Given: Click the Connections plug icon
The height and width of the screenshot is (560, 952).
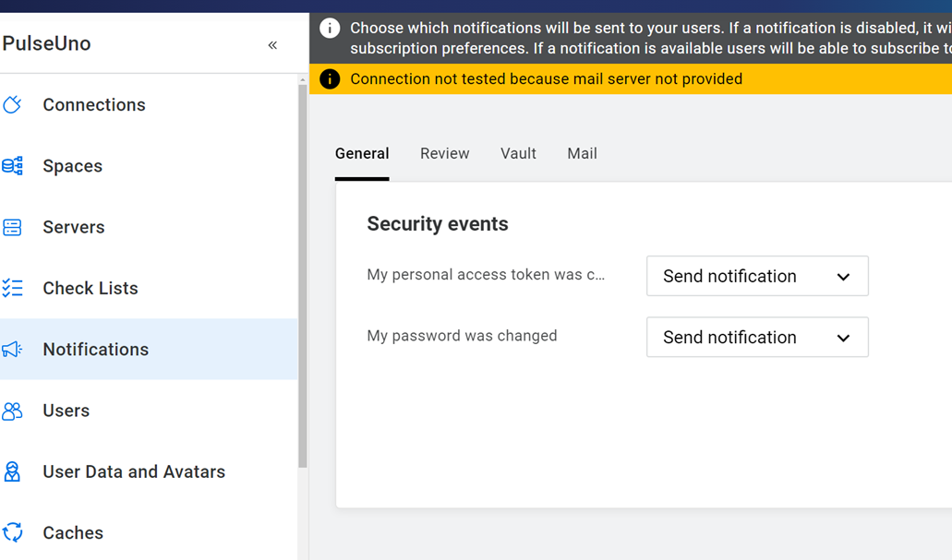Looking at the screenshot, I should [12, 105].
